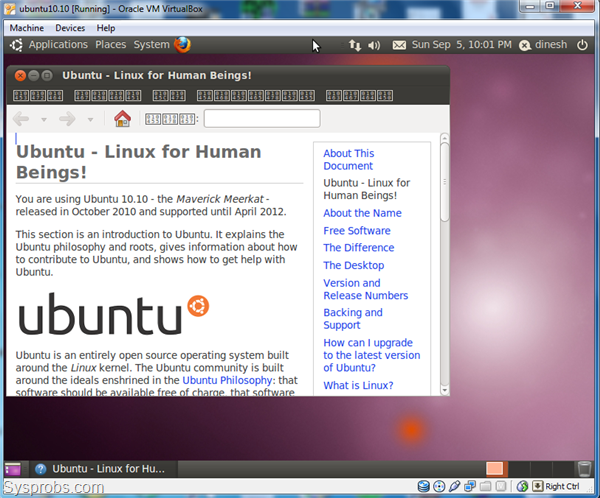Click the VirtualBox shared folders status icon
This screenshot has height=498, width=600.
pos(485,486)
